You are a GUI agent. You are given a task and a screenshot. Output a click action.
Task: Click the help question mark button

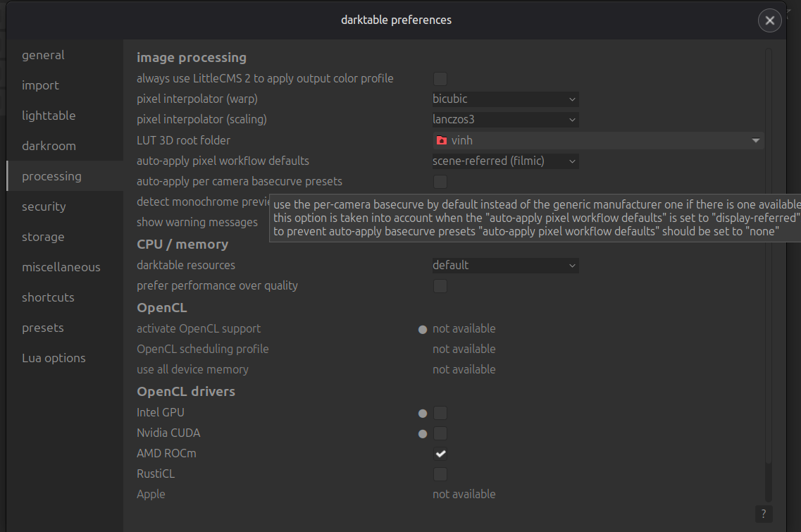tap(763, 514)
